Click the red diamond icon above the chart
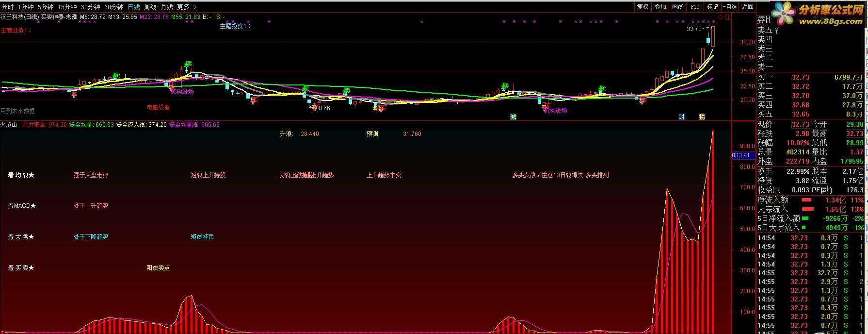868x334 pixels. [x=721, y=17]
